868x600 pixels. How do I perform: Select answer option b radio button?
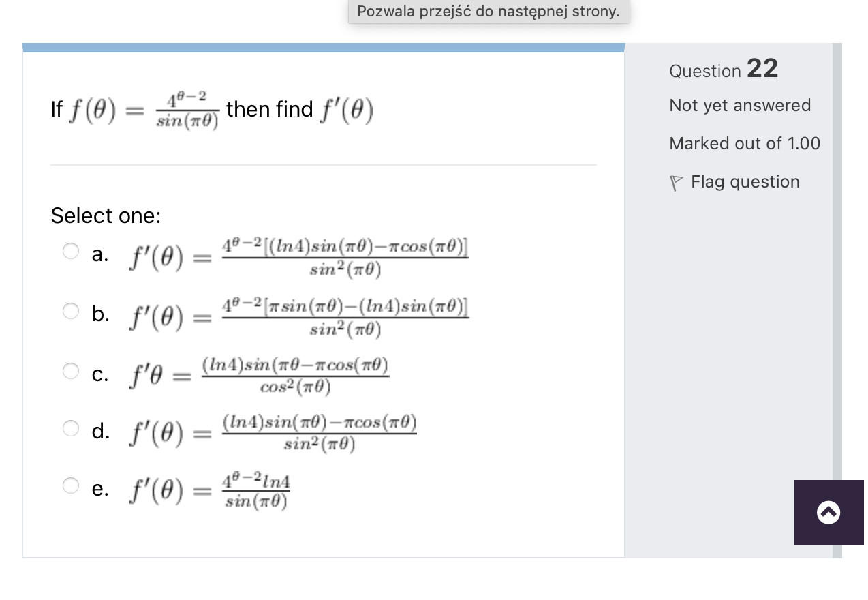[70, 312]
